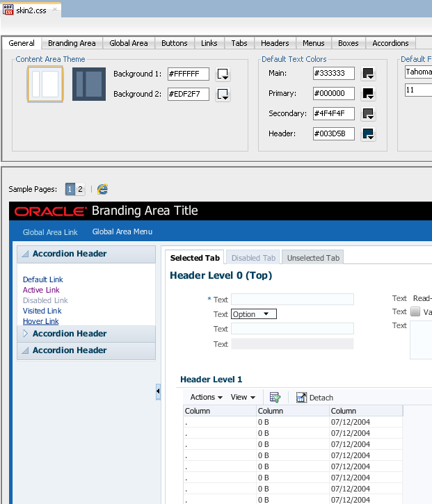Select the light content area theme thumbnail

pos(45,84)
